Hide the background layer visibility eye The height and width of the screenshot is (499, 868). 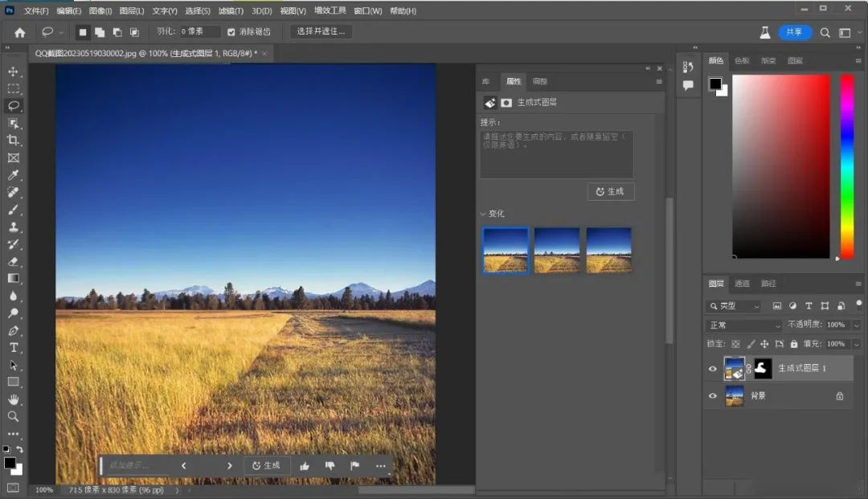click(713, 395)
